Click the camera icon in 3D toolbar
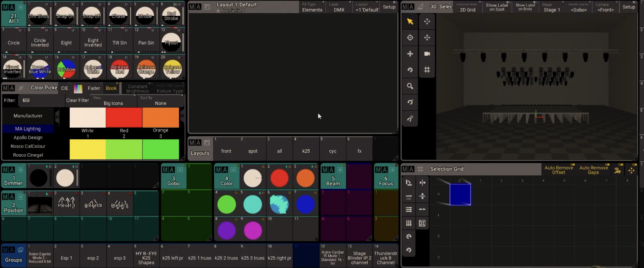644x268 pixels. pos(427,54)
